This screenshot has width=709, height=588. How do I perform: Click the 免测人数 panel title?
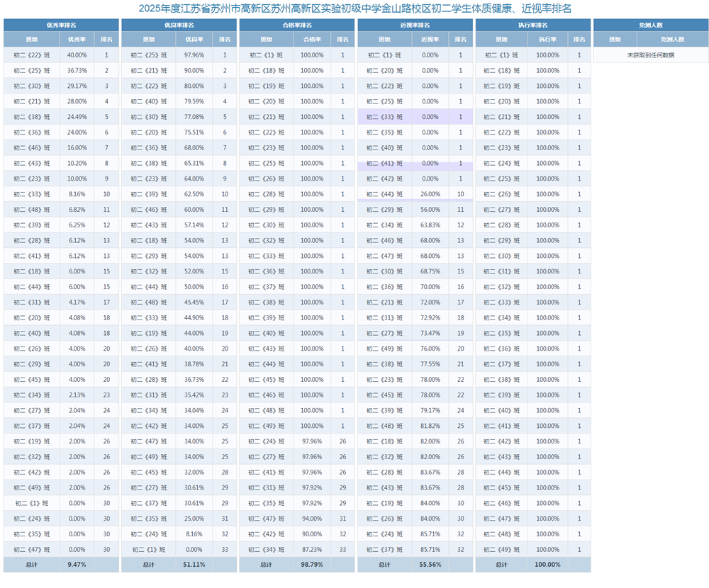(651, 25)
